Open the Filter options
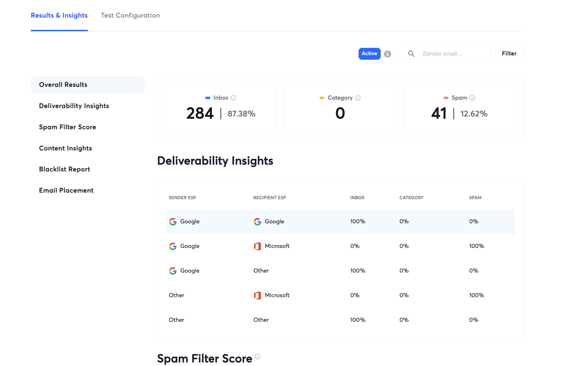 click(509, 54)
